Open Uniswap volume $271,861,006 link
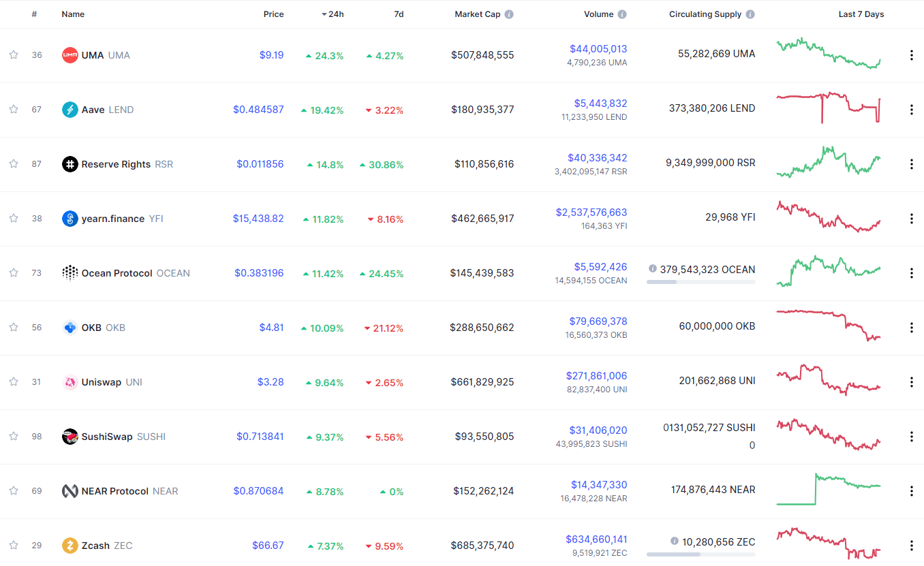 coord(597,376)
